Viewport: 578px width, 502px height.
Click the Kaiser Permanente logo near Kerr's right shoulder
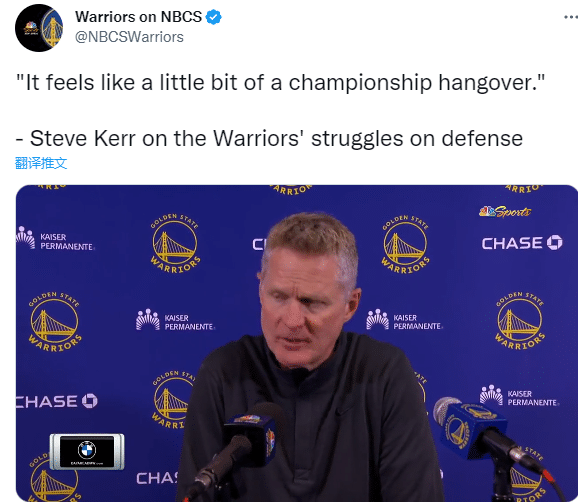pyautogui.click(x=404, y=320)
